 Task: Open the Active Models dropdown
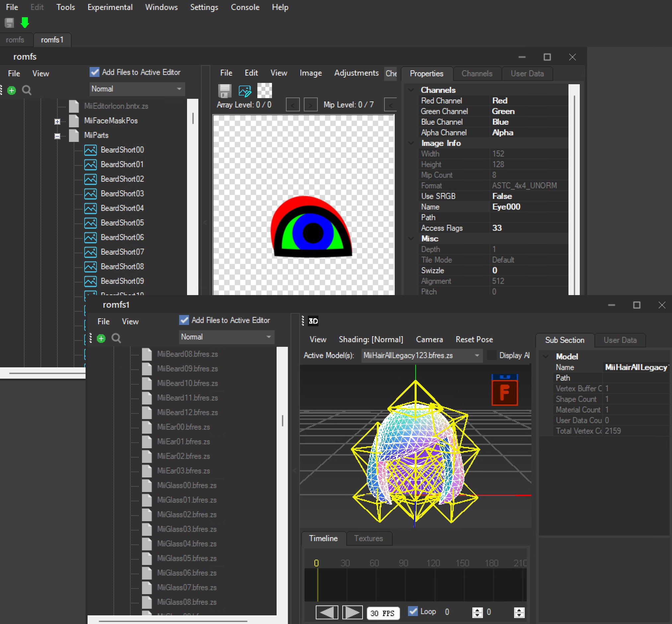click(x=477, y=355)
